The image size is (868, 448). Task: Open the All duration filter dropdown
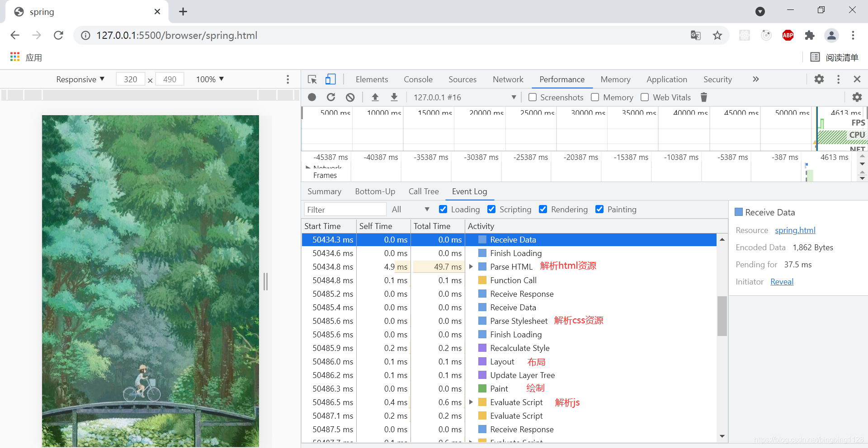pyautogui.click(x=410, y=209)
